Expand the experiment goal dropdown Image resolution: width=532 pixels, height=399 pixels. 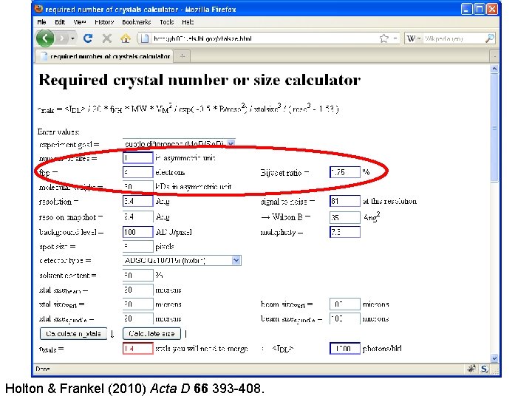pos(231,144)
